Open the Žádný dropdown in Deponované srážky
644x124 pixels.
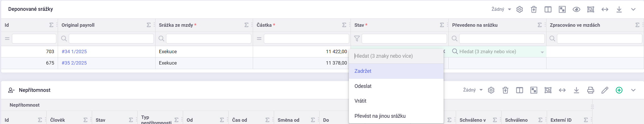(501, 9)
